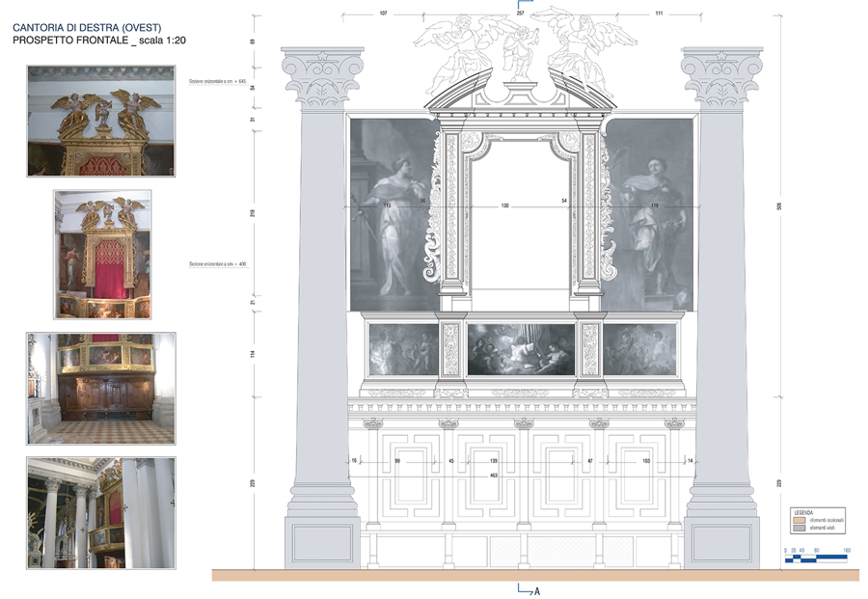Click the "elementi sezionati" legend label
Image resolution: width=868 pixels, height=599 pixels.
(827, 521)
